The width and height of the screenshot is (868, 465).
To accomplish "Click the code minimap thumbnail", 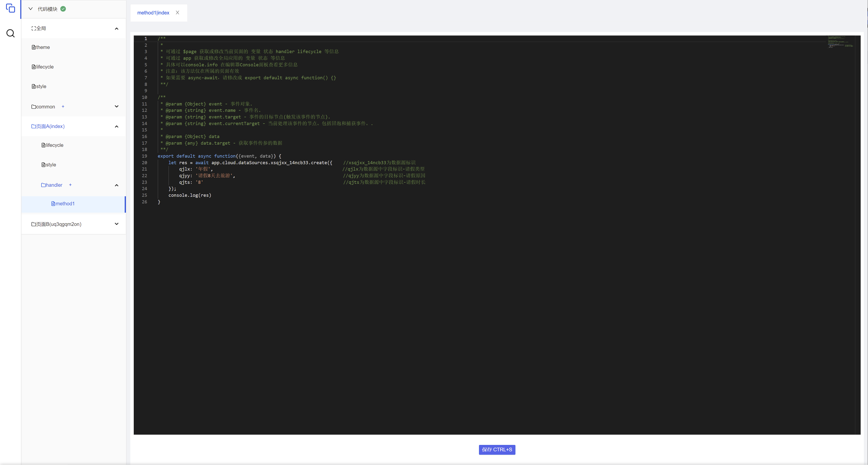I will click(841, 42).
